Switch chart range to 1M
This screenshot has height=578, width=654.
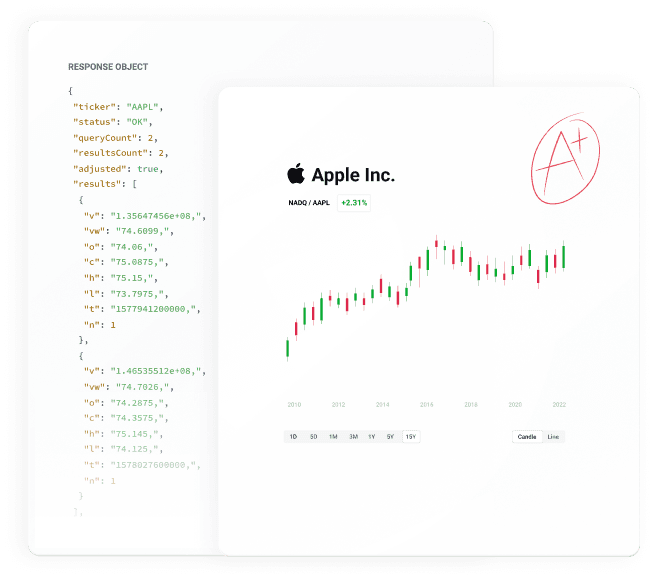333,437
